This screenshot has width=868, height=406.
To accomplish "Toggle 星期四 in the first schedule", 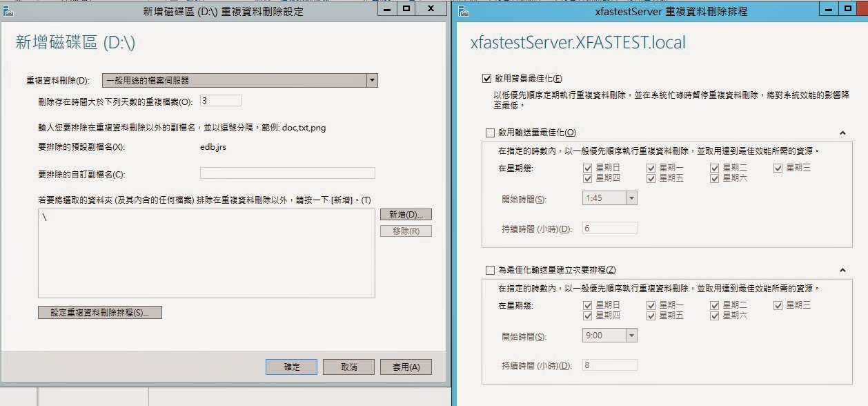I will [588, 178].
